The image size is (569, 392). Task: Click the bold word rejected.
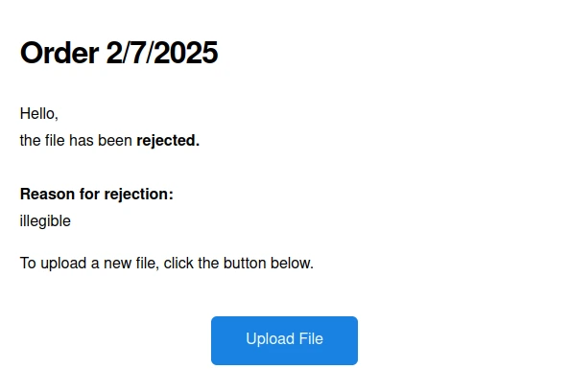pyautogui.click(x=168, y=141)
